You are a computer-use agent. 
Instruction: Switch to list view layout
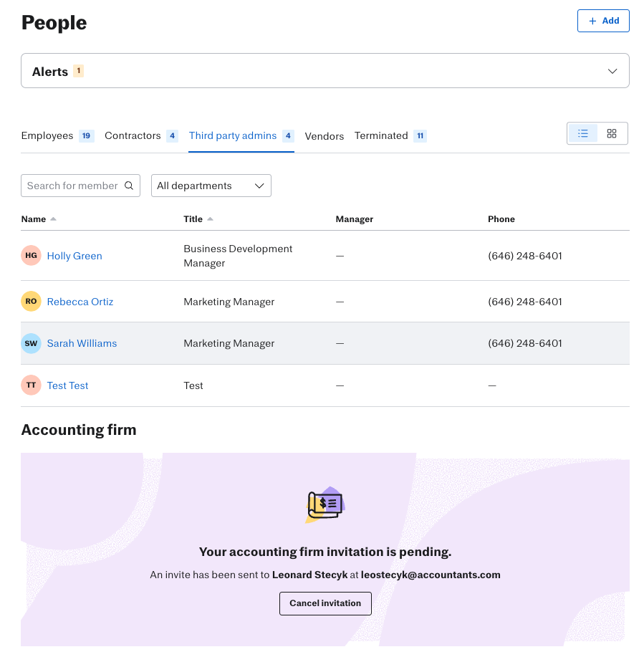[x=583, y=133]
